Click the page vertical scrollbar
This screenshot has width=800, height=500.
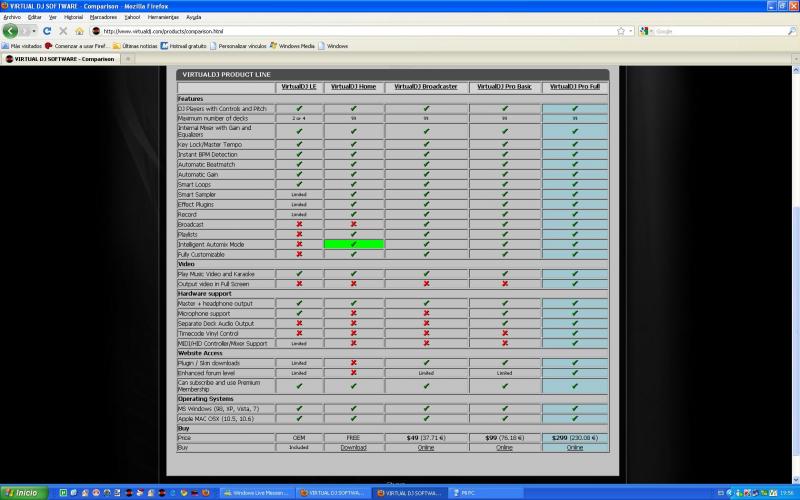coord(795,276)
